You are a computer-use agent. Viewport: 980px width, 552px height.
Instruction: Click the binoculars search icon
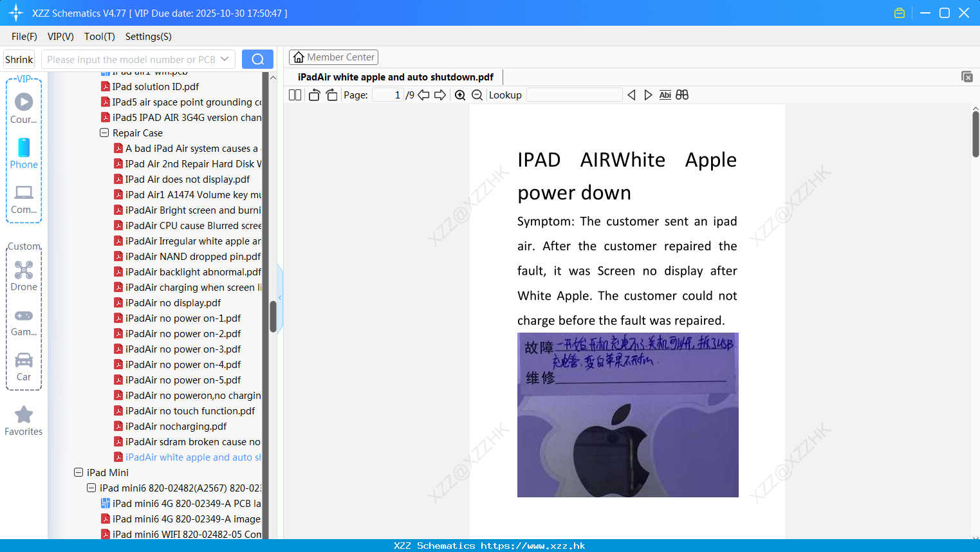pyautogui.click(x=682, y=95)
